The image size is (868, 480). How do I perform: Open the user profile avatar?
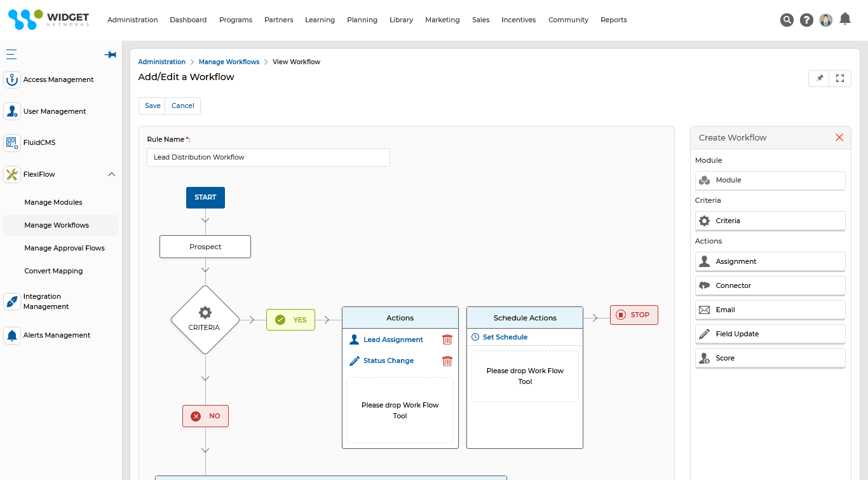[825, 19]
